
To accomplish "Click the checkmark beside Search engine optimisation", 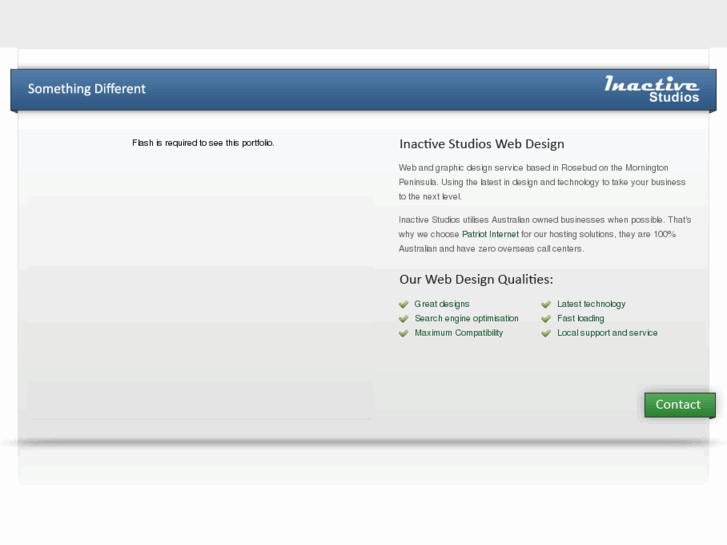I will coord(403,319).
